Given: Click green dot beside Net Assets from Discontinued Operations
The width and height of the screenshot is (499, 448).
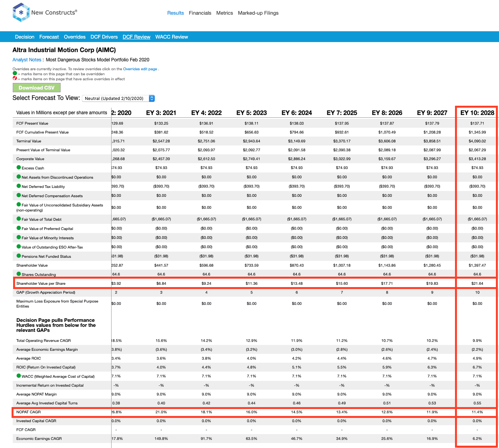Looking at the screenshot, I should [19, 177].
